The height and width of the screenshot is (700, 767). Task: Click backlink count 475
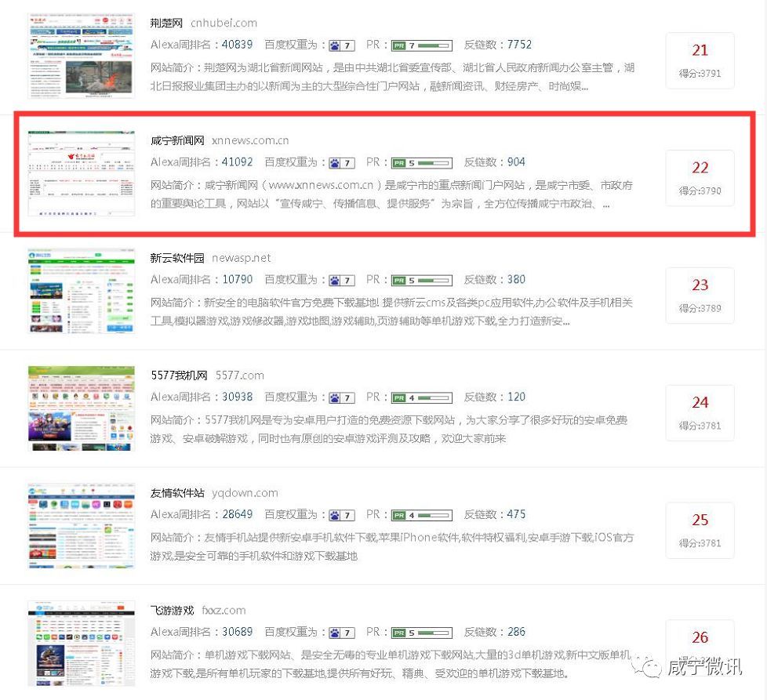(516, 513)
